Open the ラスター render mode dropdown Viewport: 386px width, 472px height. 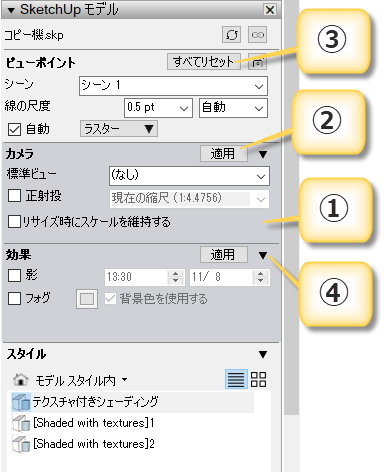tap(119, 129)
